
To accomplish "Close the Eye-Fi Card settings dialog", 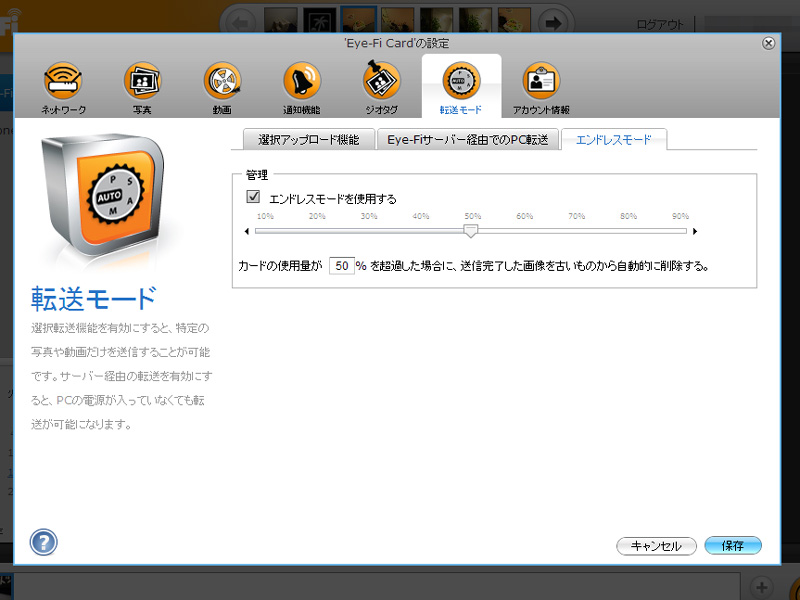I will tap(769, 43).
